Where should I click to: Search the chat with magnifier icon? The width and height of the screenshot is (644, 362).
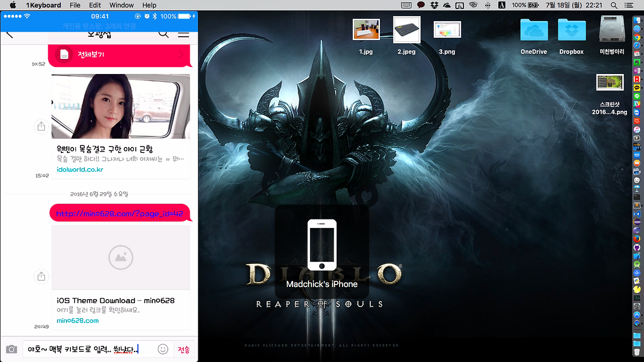coord(164,34)
